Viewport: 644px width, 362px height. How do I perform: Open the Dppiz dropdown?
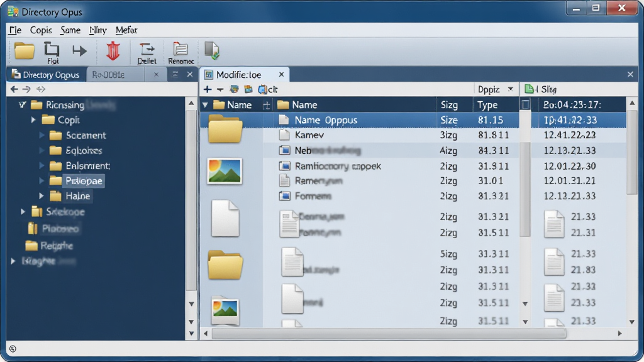point(496,89)
